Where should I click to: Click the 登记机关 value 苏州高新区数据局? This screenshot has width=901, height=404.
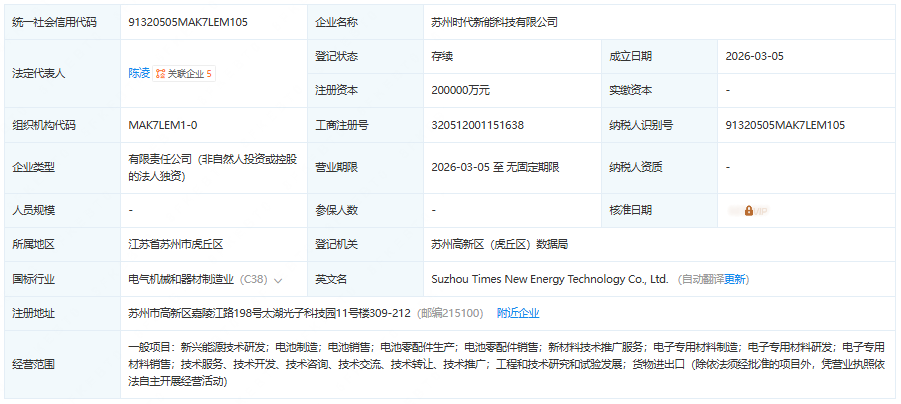click(x=499, y=244)
